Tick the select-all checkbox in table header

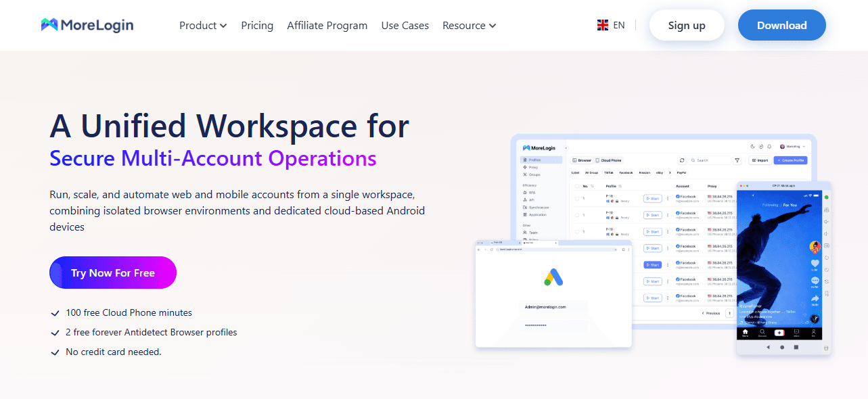(x=577, y=186)
